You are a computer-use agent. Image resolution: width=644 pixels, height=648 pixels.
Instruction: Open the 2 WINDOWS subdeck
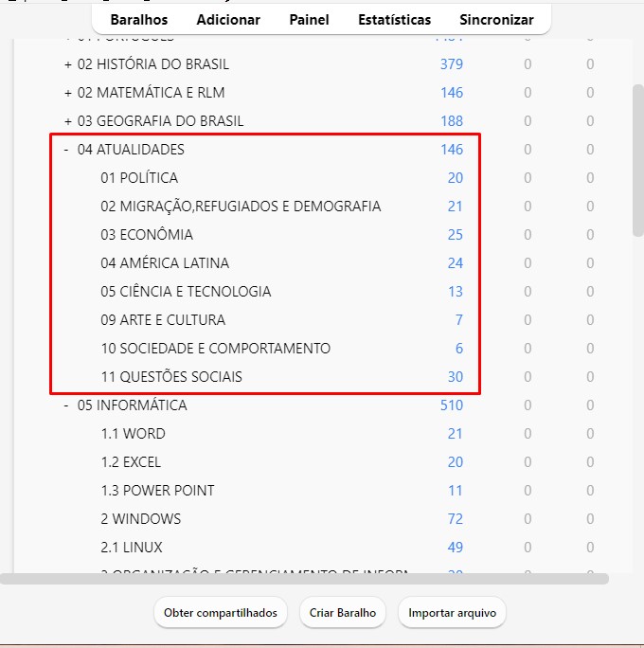141,519
